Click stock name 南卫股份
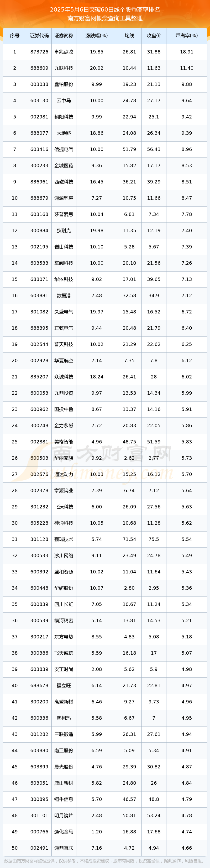This screenshot has height=868, width=210. [x=64, y=750]
